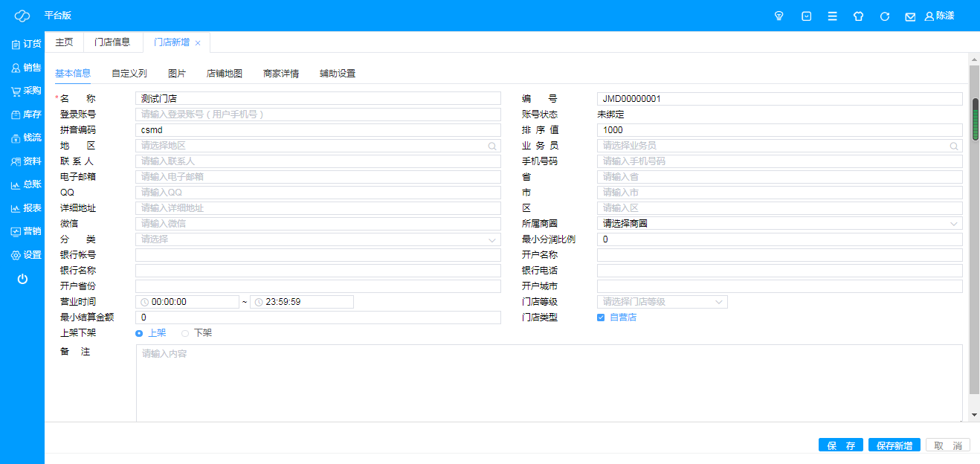
Task: Select the 上架 radio button
Action: [139, 333]
